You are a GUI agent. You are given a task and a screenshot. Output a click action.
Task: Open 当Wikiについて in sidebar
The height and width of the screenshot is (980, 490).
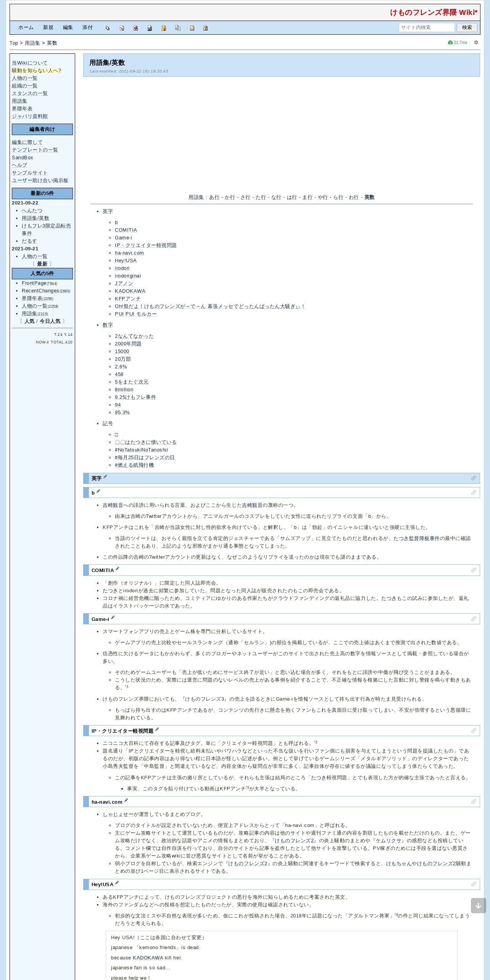[30, 63]
